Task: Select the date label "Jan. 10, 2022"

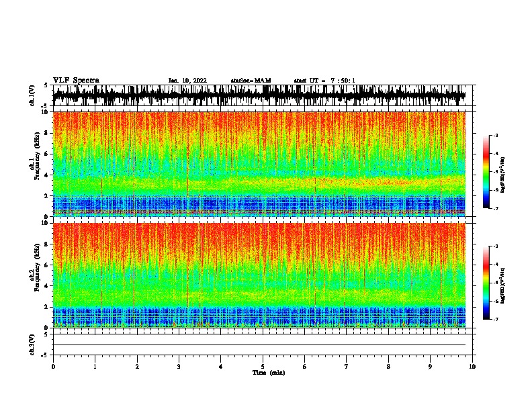Action: click(x=187, y=81)
